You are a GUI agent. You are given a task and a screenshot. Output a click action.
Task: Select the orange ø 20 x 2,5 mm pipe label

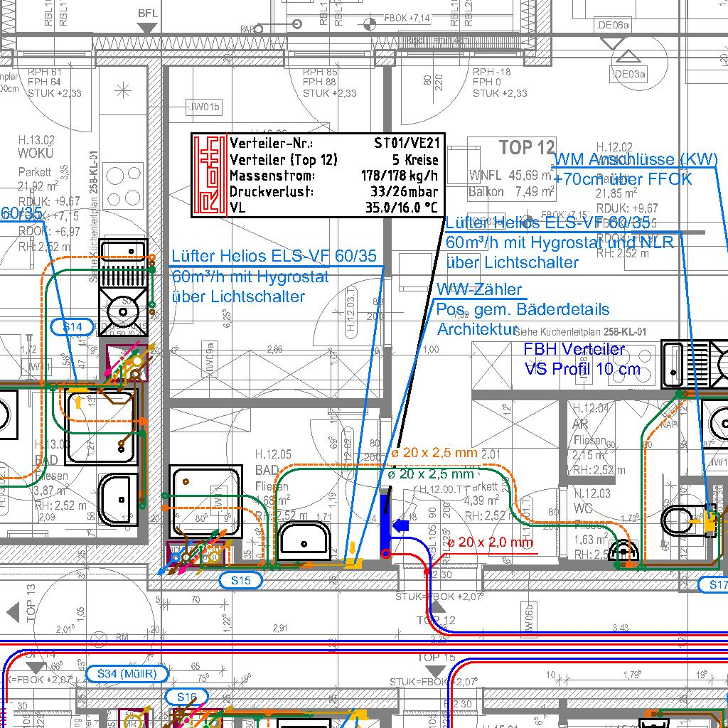(434, 451)
